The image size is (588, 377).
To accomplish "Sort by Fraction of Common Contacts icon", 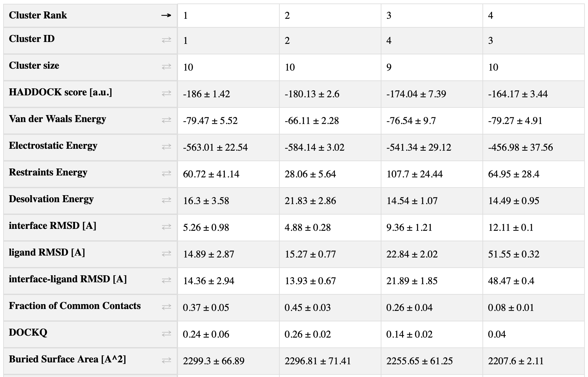I will [166, 307].
